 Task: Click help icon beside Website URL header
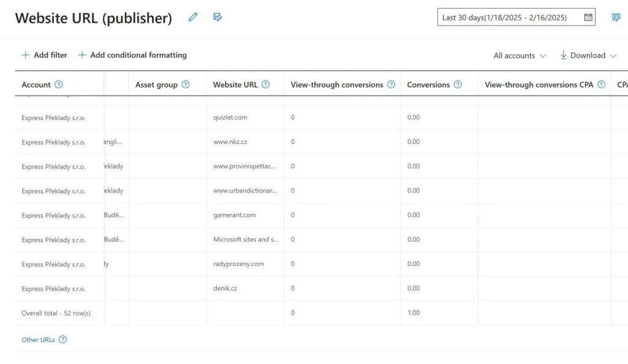266,85
